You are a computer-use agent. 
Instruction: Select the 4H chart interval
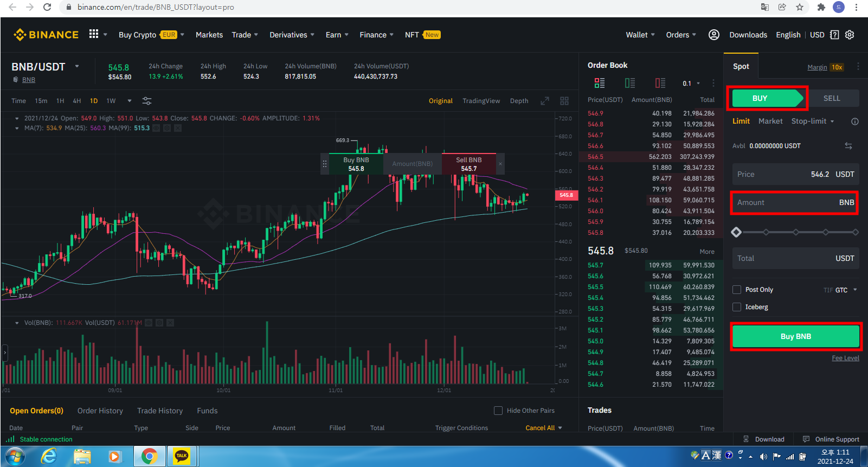coord(77,101)
